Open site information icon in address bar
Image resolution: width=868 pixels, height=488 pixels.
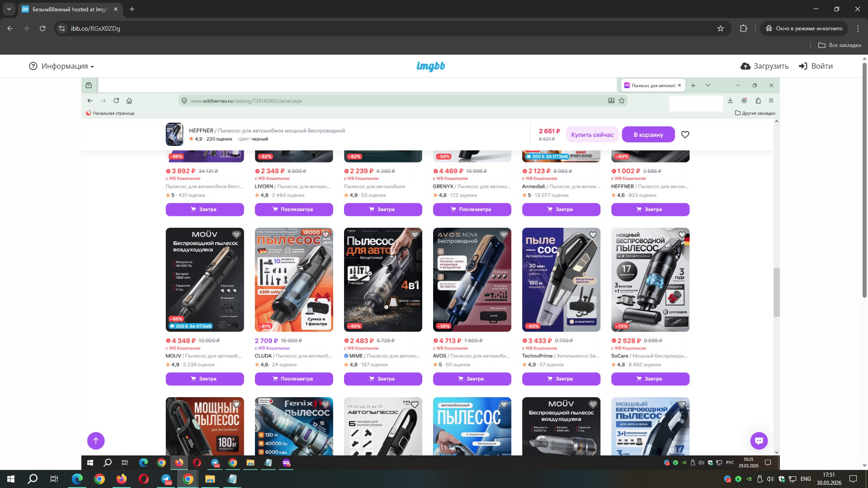[62, 28]
